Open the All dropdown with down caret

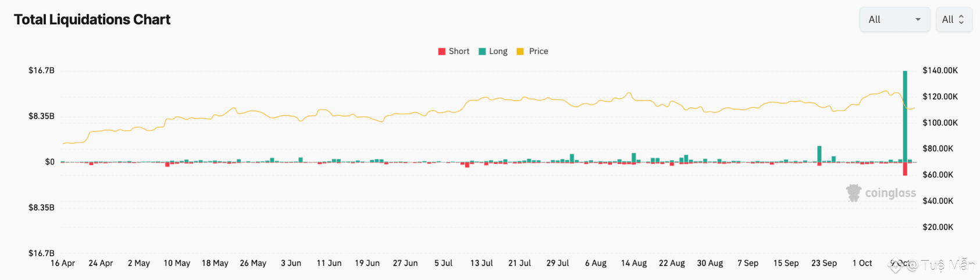(894, 20)
